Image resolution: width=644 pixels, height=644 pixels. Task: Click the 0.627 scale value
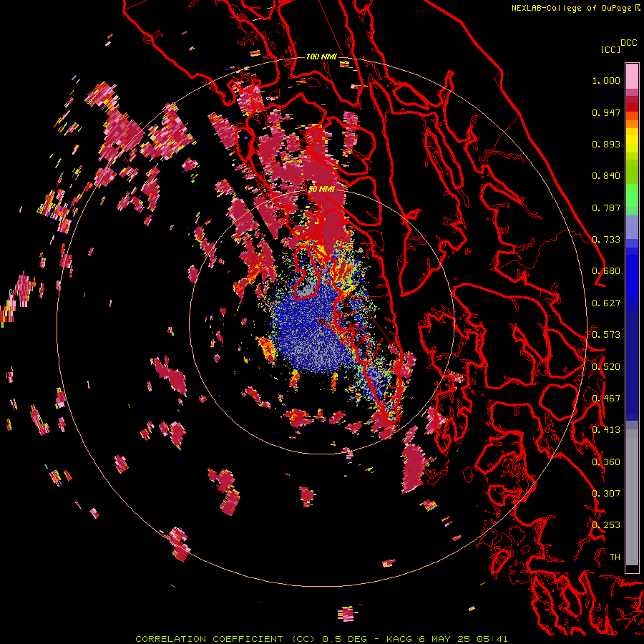(606, 303)
